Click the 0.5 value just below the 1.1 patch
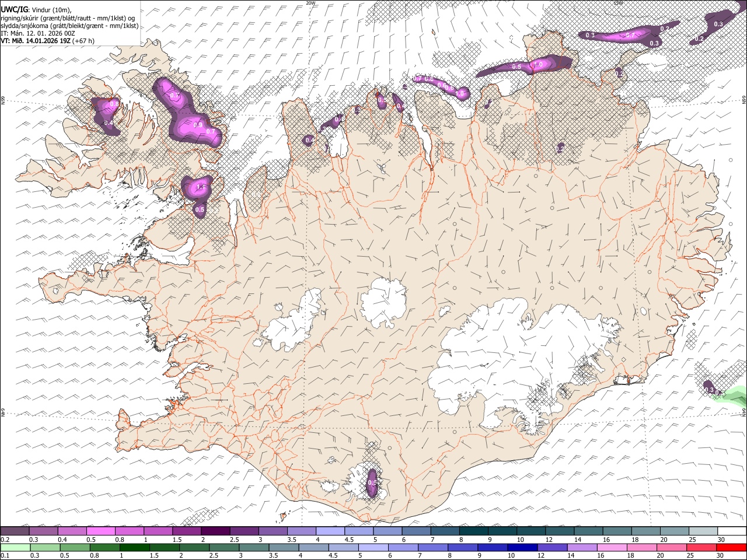Viewport: 747px width, 560px height. (x=200, y=209)
